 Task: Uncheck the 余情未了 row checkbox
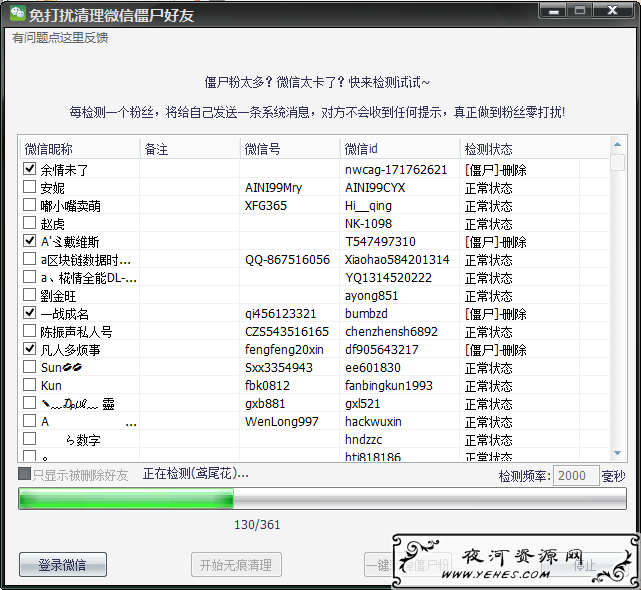29,168
